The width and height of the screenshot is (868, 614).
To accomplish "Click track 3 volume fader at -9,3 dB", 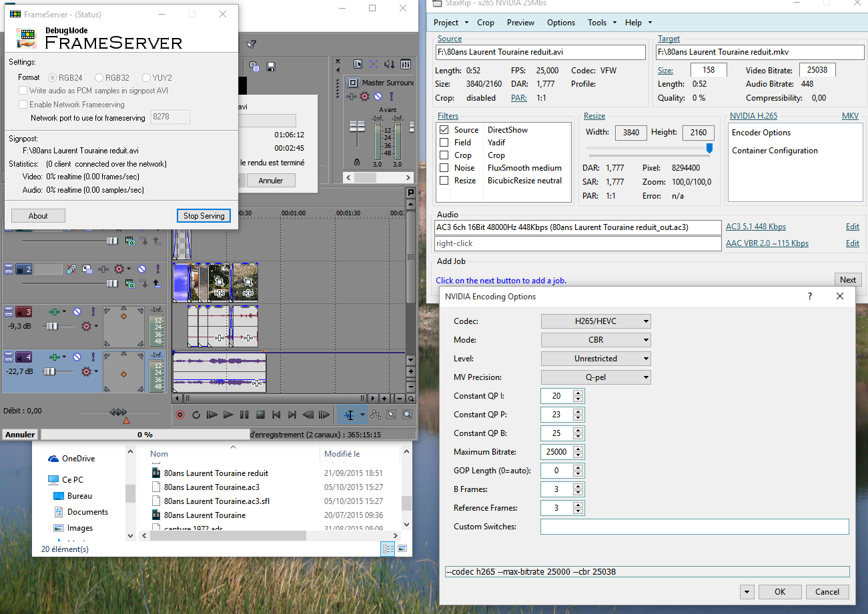I will (x=52, y=326).
